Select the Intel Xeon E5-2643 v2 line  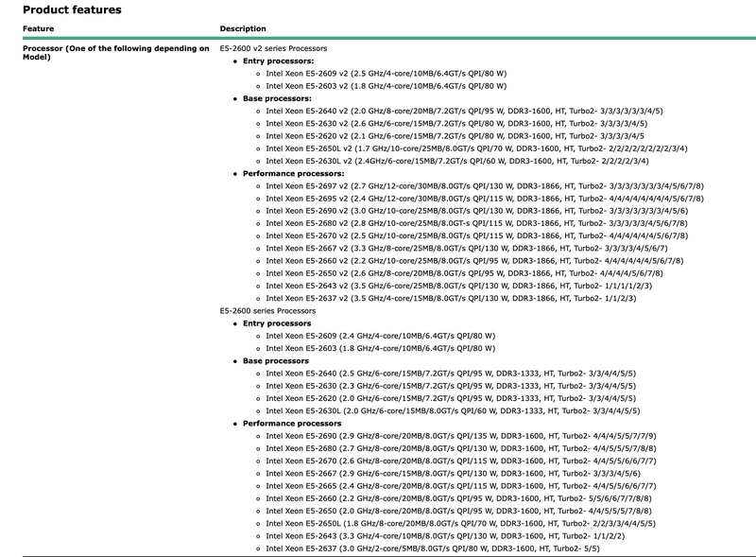point(459,286)
